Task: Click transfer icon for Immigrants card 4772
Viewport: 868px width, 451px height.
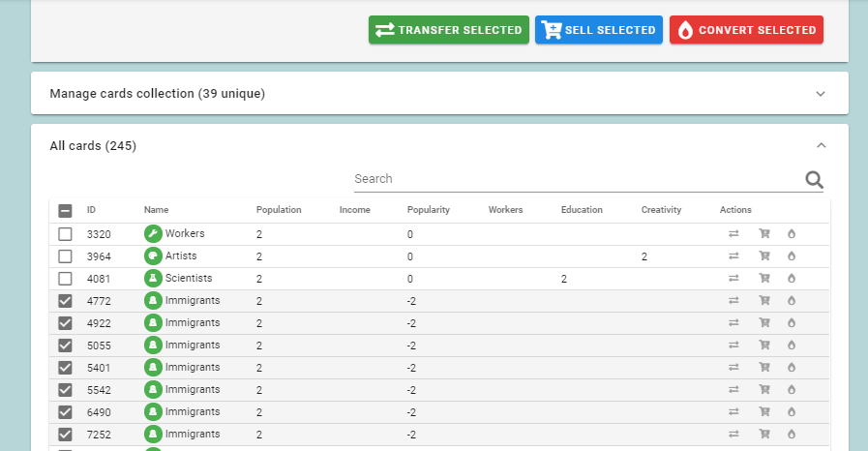Action: point(733,300)
